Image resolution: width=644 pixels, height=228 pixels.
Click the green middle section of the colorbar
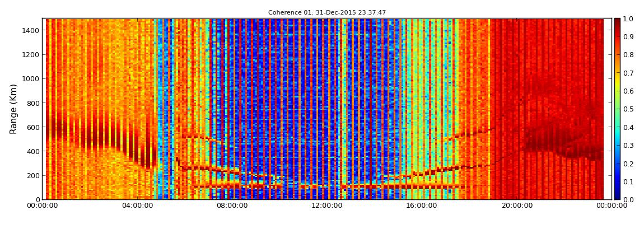point(617,109)
